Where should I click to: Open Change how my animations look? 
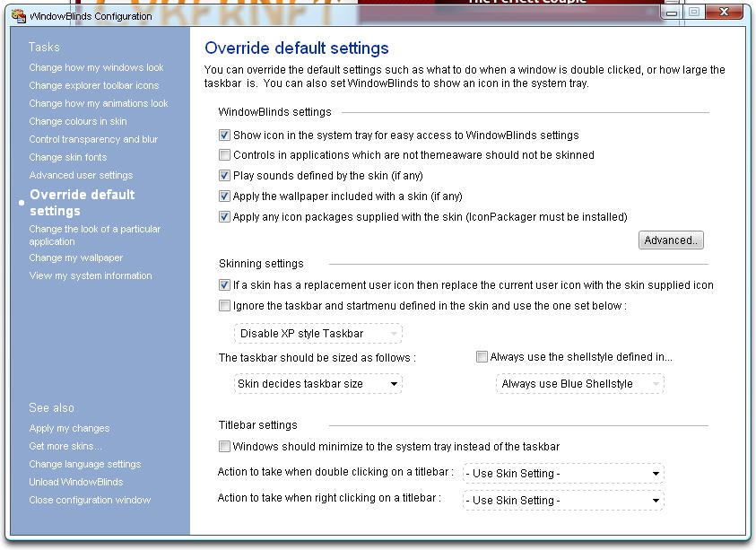point(99,103)
